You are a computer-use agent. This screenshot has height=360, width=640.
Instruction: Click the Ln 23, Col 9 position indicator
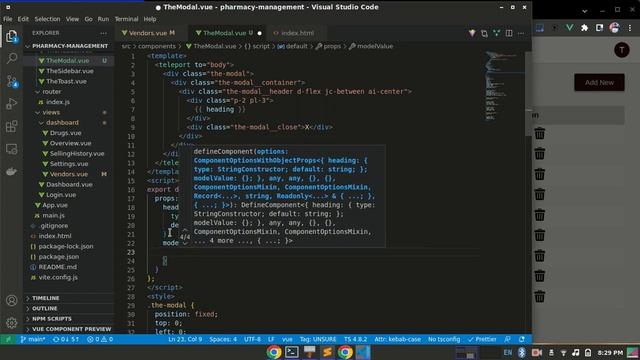coord(185,339)
